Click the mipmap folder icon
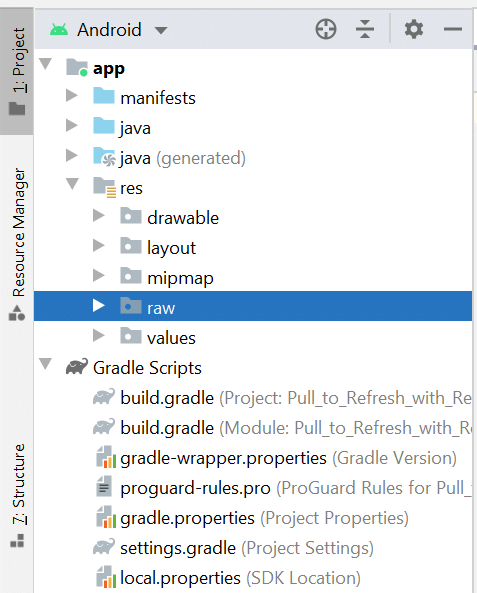The height and width of the screenshot is (593, 477). coord(131,275)
